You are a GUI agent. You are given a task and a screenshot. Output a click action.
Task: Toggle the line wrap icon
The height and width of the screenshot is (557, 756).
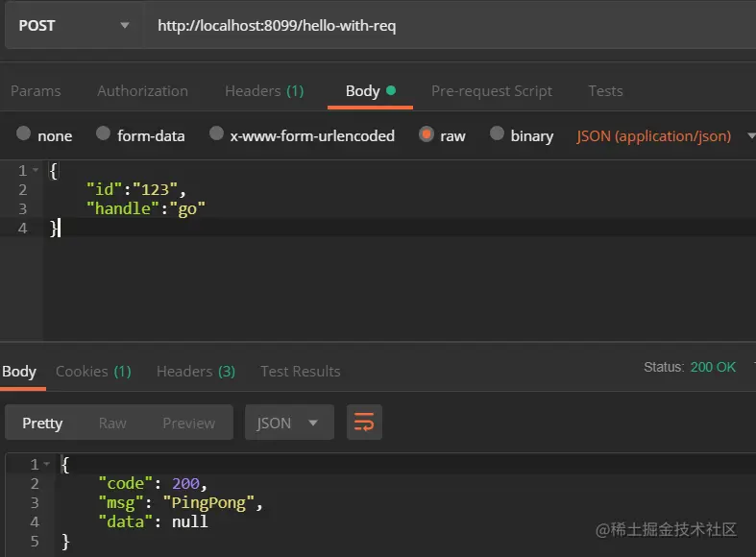click(x=364, y=423)
